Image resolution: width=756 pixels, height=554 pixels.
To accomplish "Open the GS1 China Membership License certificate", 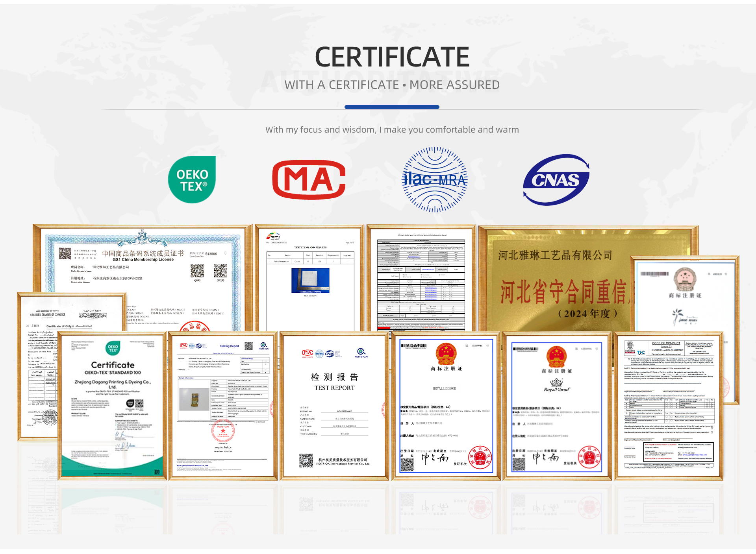I will (143, 277).
